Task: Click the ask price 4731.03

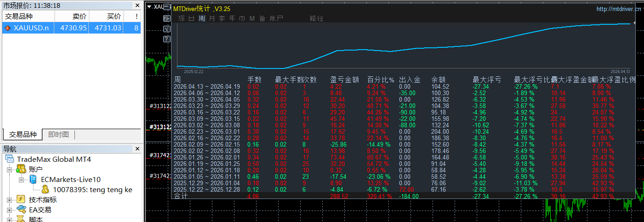Action: point(108,28)
